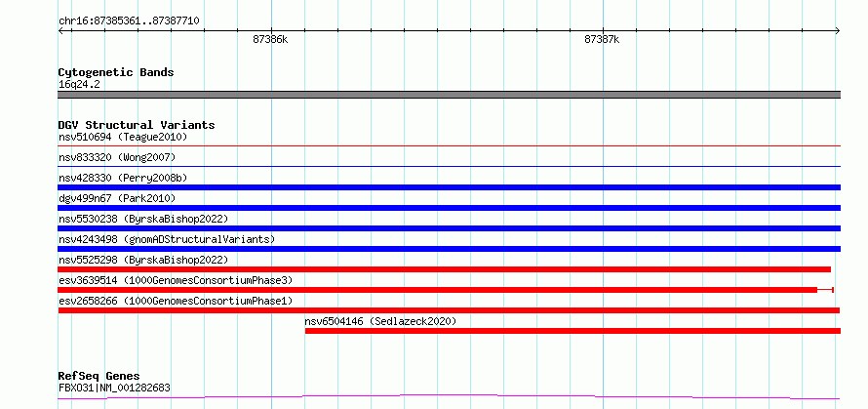
Task: Select the thin blue nsv833320 variant line
Action: [x=449, y=166]
